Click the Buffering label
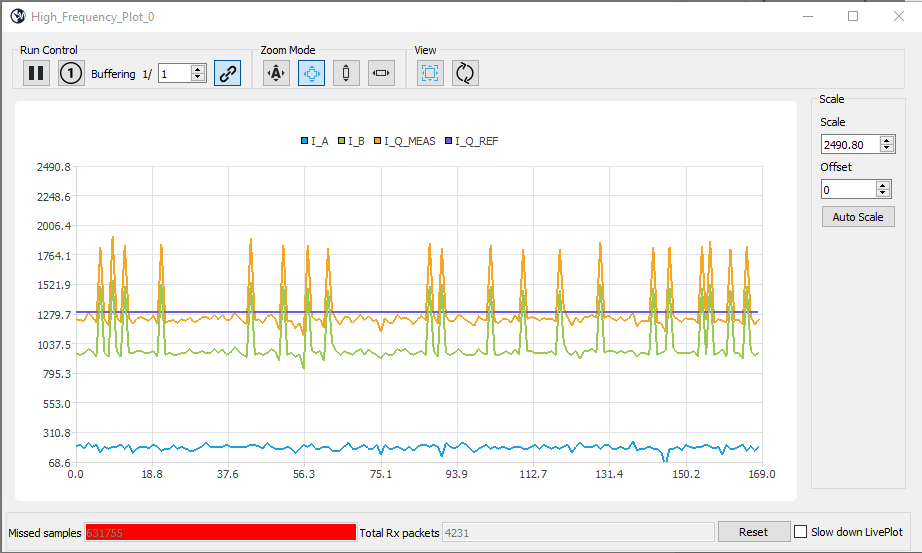922x553 pixels. (113, 74)
